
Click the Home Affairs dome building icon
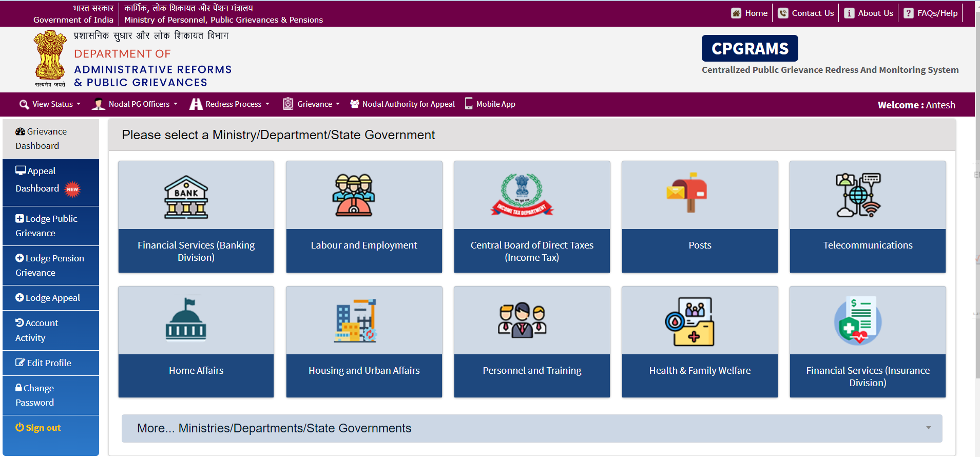pyautogui.click(x=186, y=319)
